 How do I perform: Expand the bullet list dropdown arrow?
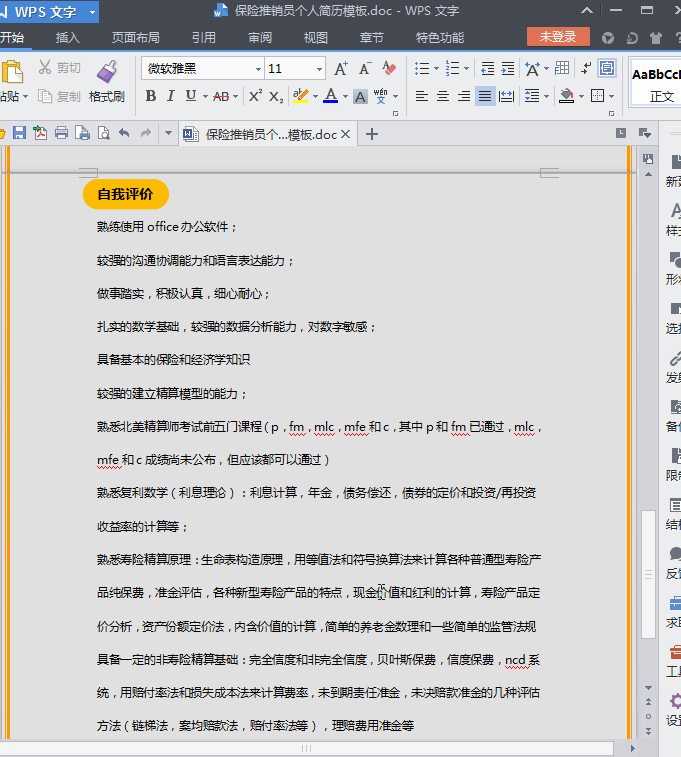pos(438,69)
